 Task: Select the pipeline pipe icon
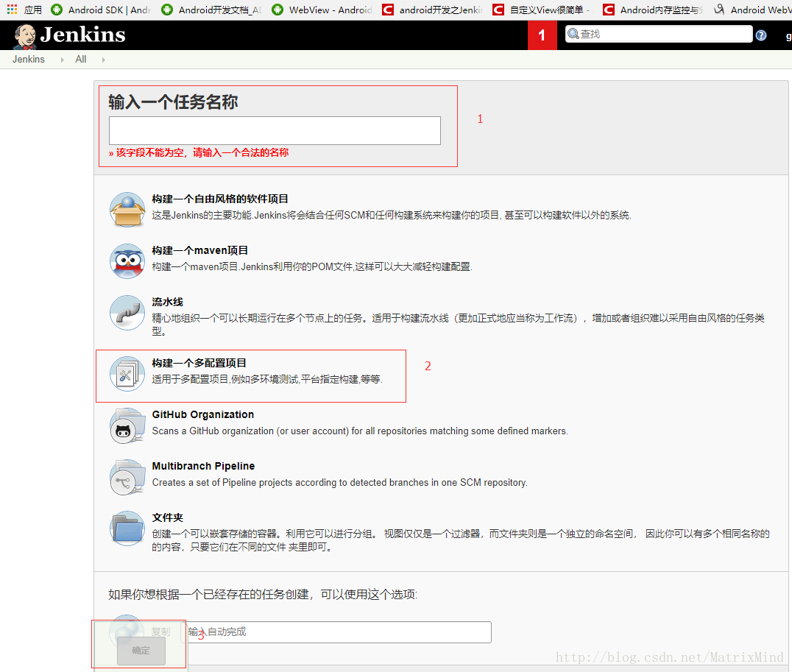(x=127, y=312)
